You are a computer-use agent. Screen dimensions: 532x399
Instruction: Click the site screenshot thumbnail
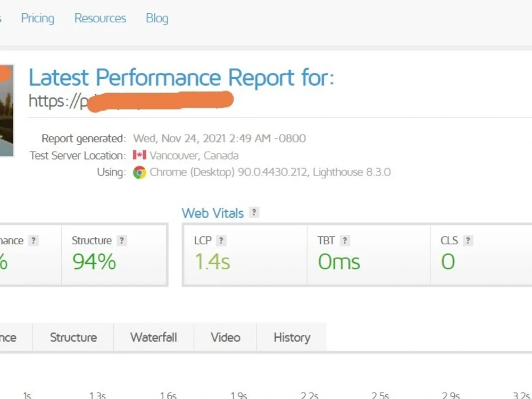7,110
